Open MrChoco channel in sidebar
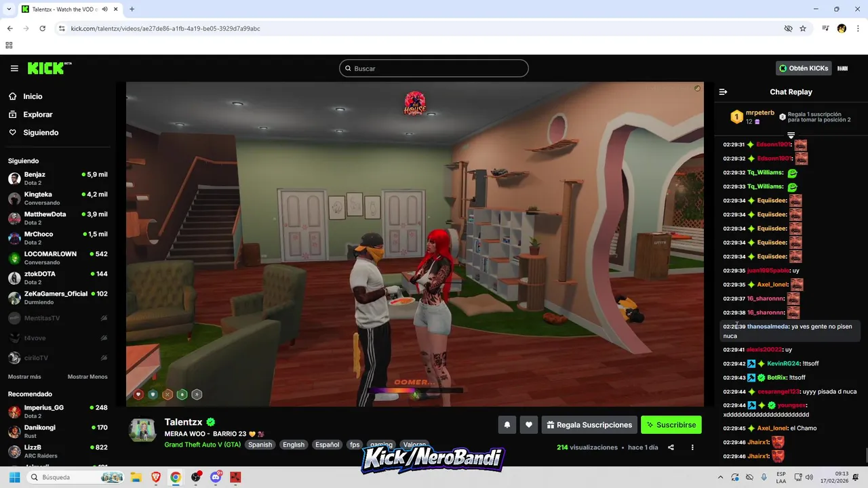The image size is (868, 488). point(58,238)
